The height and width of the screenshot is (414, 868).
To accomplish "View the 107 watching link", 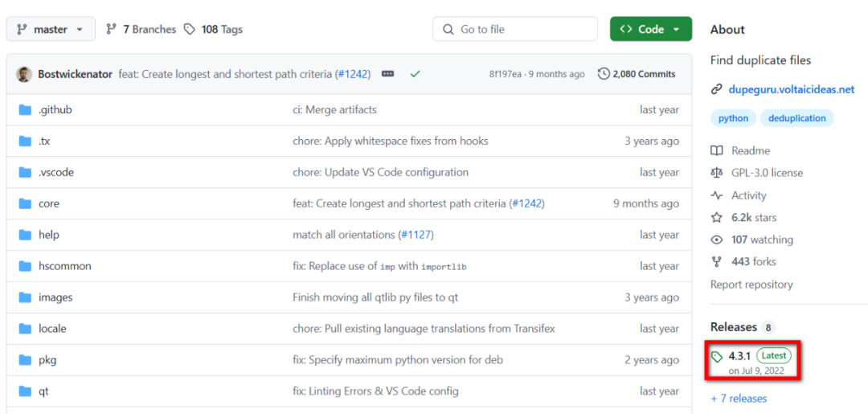I will [762, 240].
